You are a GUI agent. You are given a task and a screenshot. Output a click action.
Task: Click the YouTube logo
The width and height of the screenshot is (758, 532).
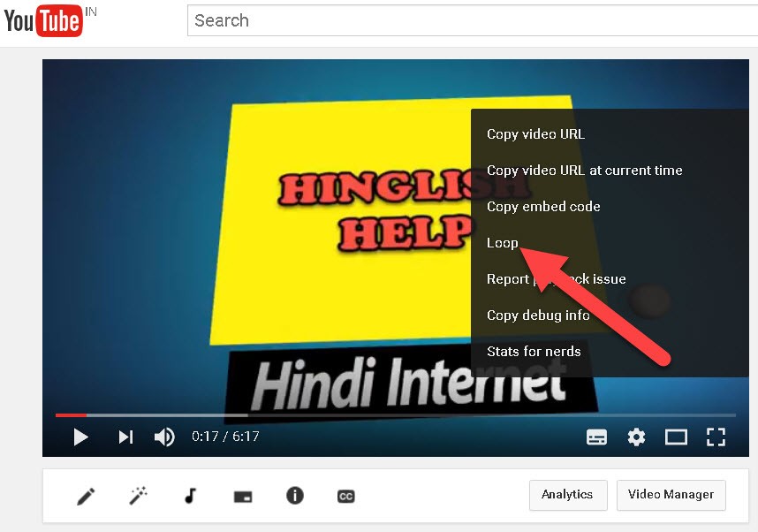pos(43,20)
